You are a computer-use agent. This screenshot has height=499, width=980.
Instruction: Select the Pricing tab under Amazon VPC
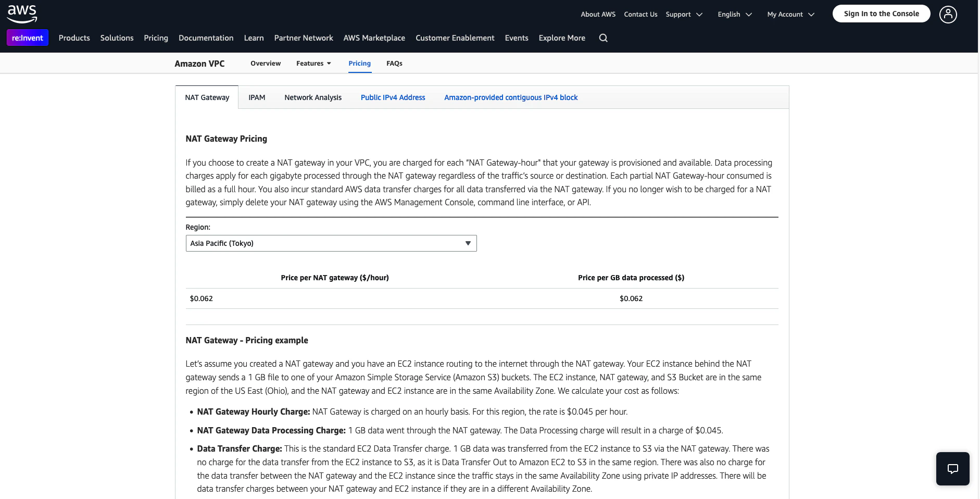tap(360, 64)
